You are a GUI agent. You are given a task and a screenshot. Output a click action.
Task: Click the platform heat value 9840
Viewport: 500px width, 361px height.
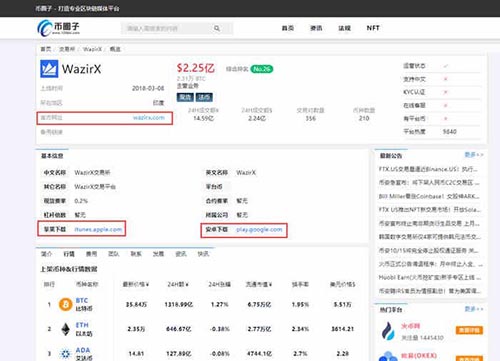449,132
